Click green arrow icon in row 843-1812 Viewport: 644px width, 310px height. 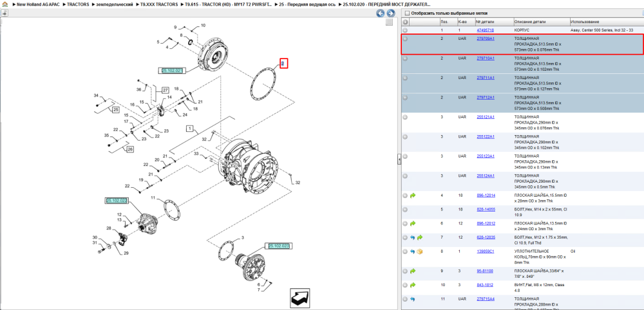413,285
